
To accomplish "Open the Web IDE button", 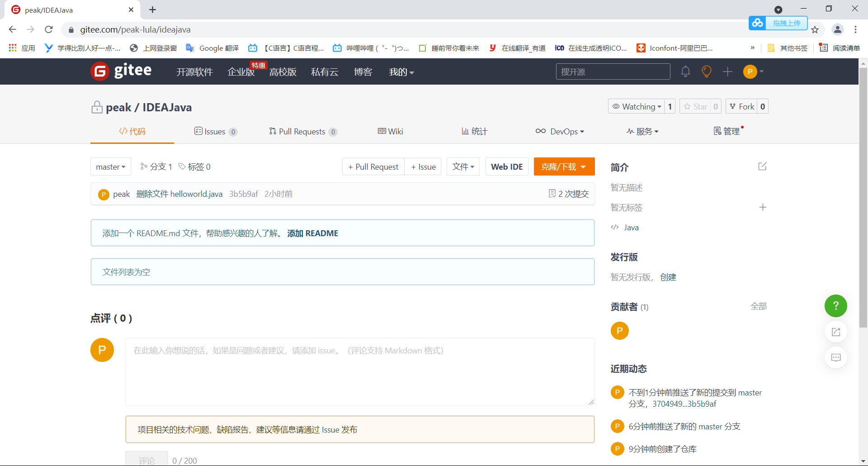I will (x=507, y=166).
